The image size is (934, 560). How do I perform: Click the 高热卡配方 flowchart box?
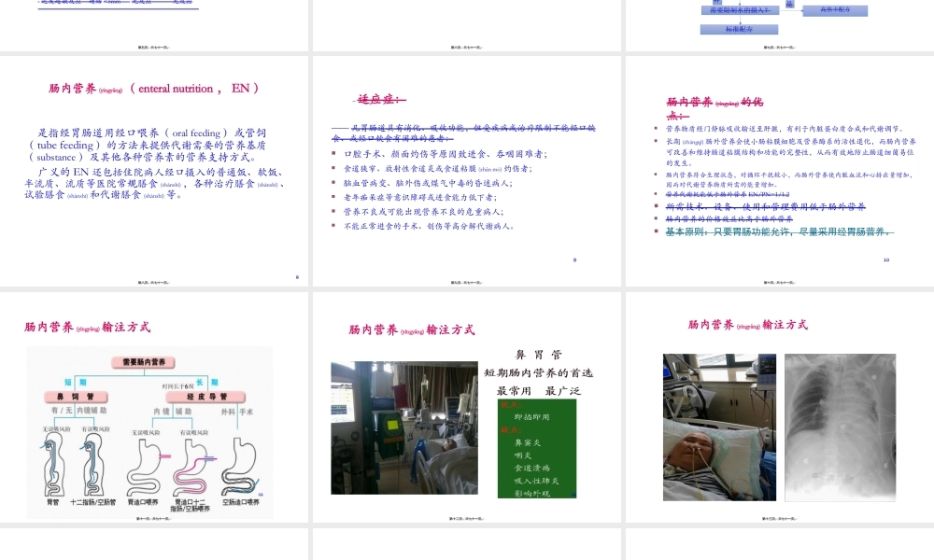(x=835, y=9)
